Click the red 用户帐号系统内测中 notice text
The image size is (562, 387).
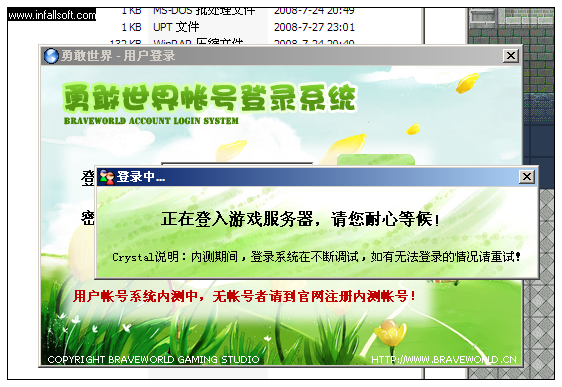244,296
